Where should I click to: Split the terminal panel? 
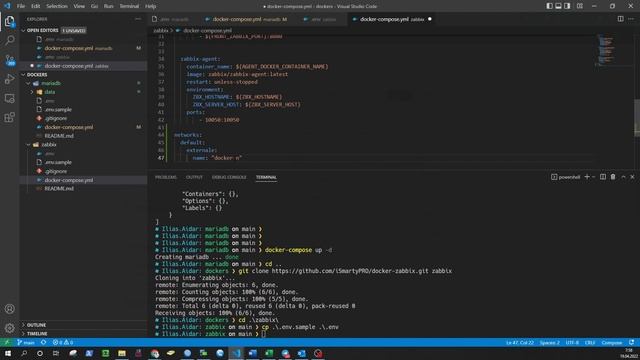(x=603, y=177)
